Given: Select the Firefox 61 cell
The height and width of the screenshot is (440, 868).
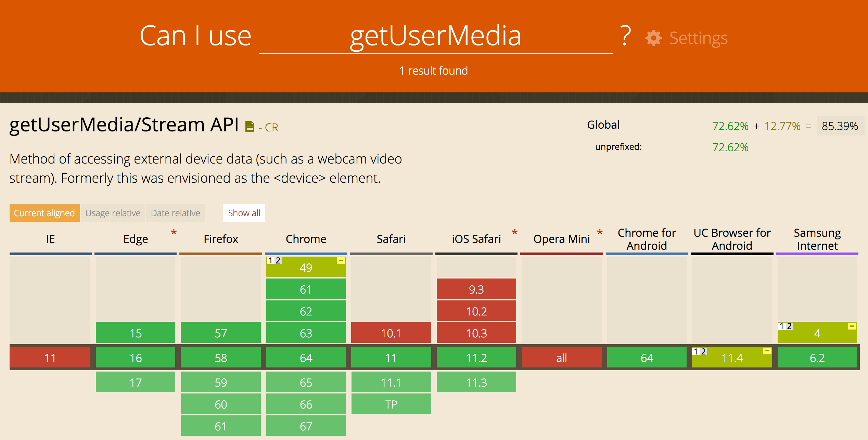Looking at the screenshot, I should click(221, 426).
